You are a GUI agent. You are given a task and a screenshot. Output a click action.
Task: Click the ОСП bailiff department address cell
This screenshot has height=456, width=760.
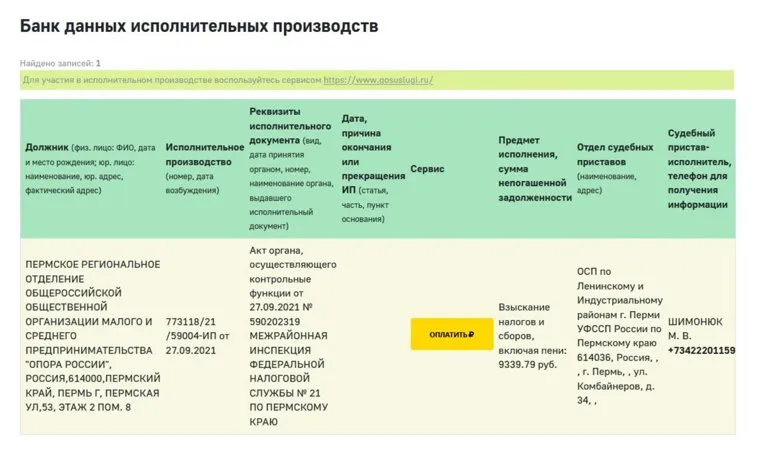619,335
